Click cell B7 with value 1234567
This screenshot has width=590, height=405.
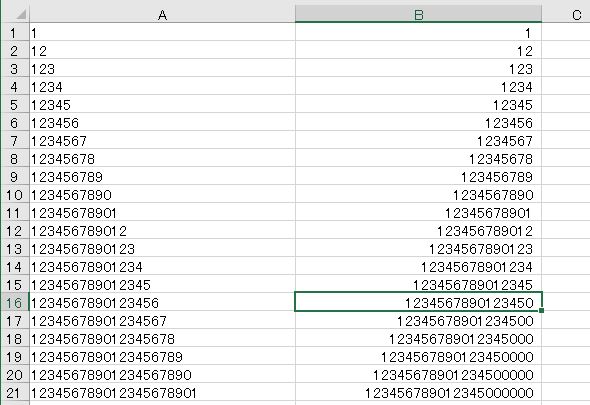click(418, 141)
